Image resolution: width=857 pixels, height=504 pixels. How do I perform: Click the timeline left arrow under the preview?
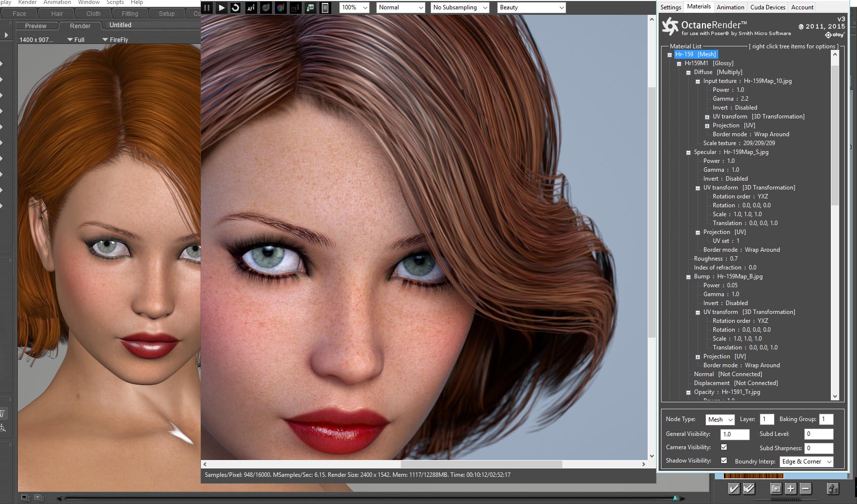[x=60, y=499]
